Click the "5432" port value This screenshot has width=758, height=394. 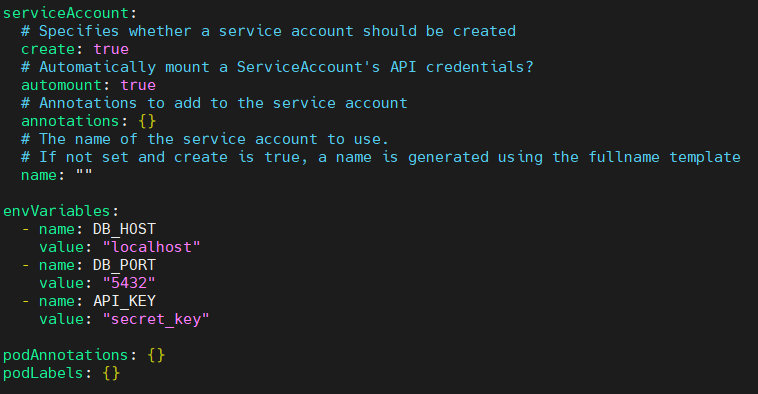129,283
